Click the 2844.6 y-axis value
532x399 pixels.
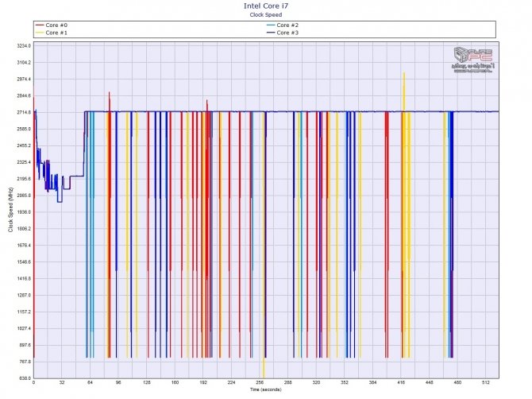coord(24,95)
